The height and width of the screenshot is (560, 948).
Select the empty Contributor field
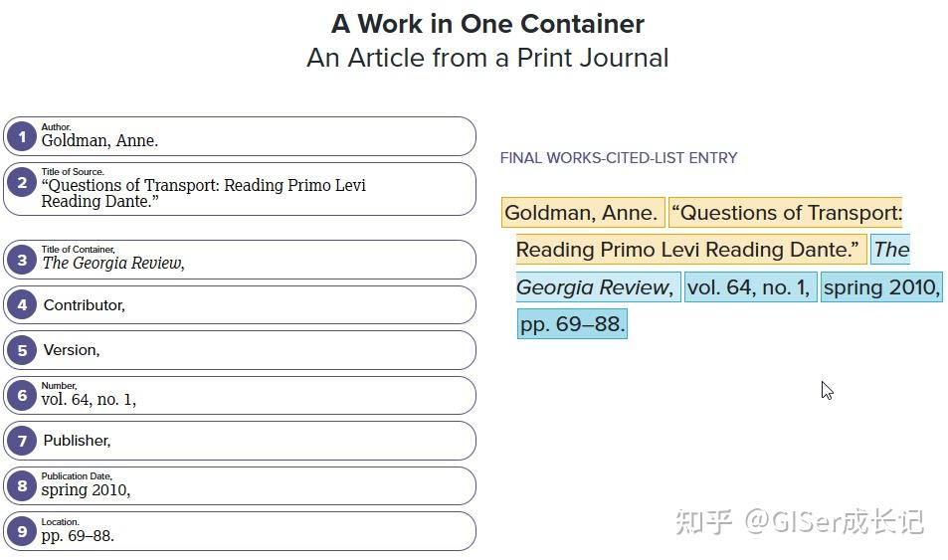click(x=249, y=305)
